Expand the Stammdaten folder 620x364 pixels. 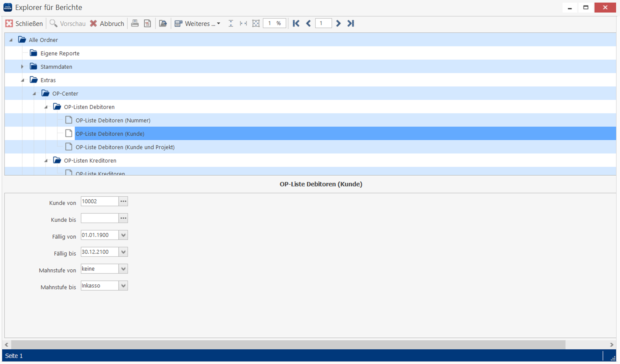(22, 67)
